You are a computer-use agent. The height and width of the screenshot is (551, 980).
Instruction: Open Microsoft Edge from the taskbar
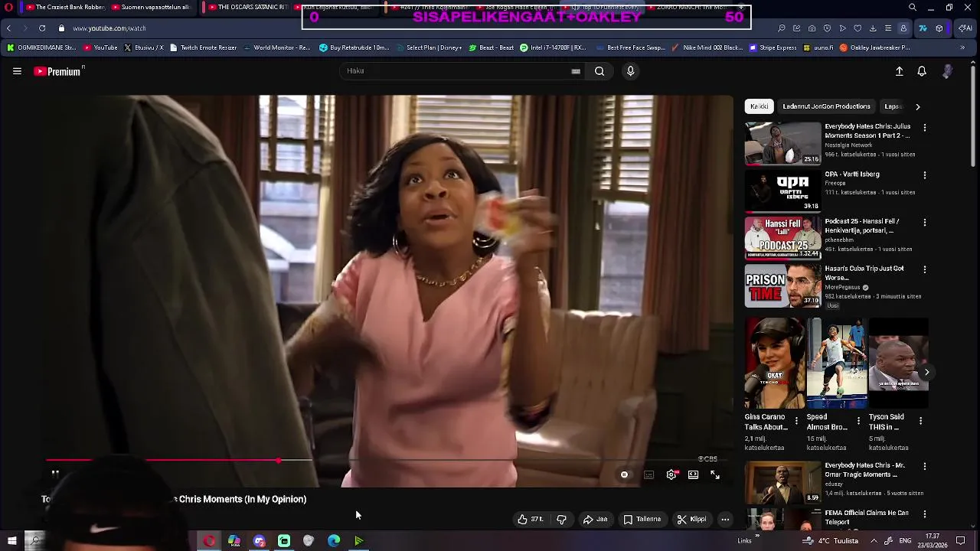334,541
